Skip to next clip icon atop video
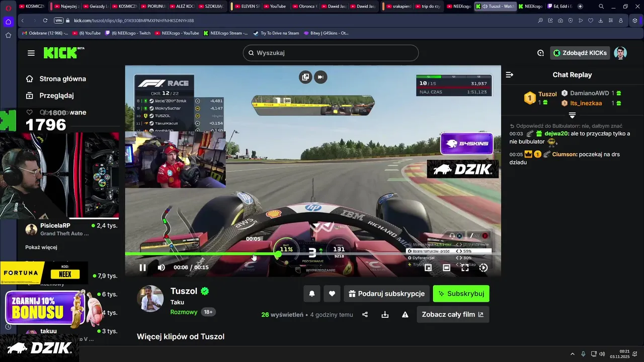The height and width of the screenshot is (362, 644). pyautogui.click(x=320, y=77)
